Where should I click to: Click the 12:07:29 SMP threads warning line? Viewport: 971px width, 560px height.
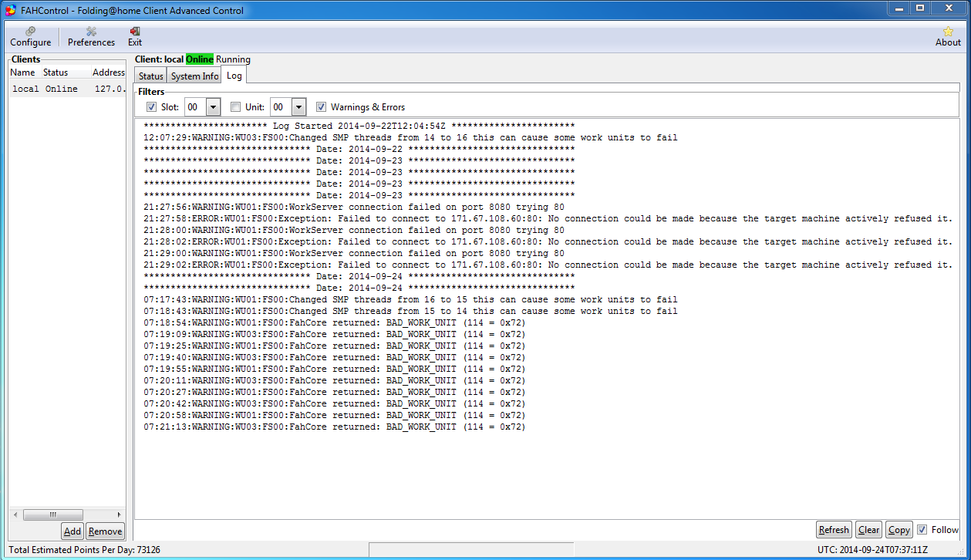click(410, 137)
